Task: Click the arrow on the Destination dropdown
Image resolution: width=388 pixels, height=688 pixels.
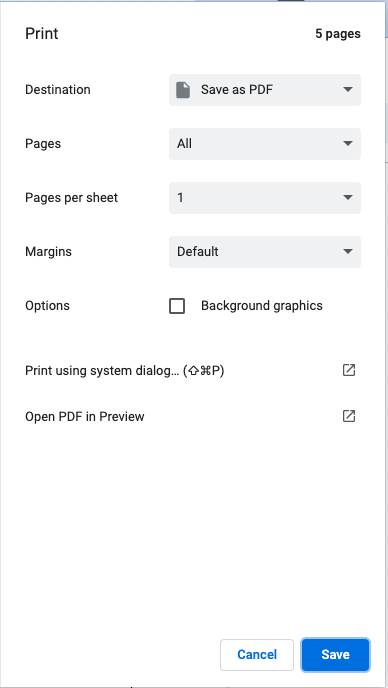Action: [348, 90]
